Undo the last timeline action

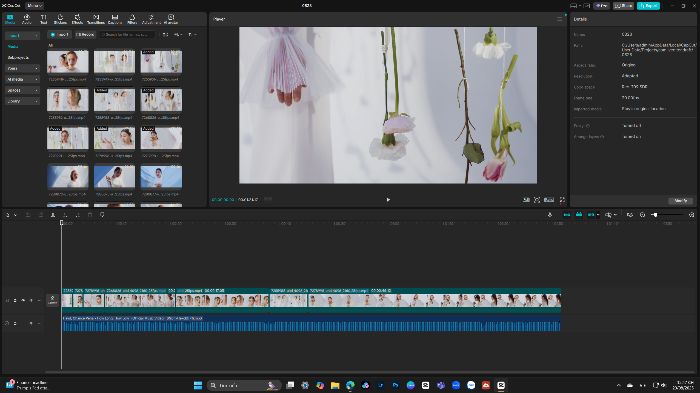28,215
